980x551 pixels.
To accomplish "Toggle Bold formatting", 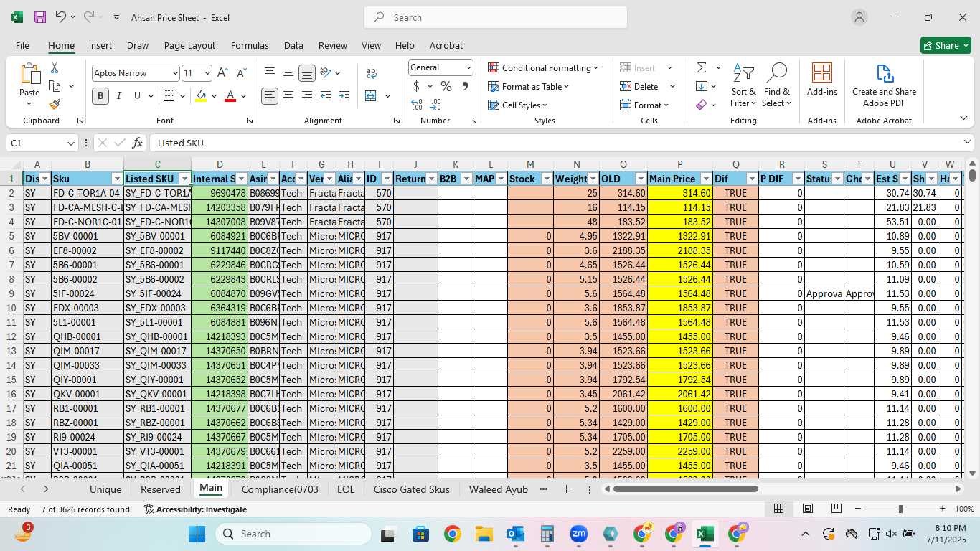I will click(x=100, y=96).
